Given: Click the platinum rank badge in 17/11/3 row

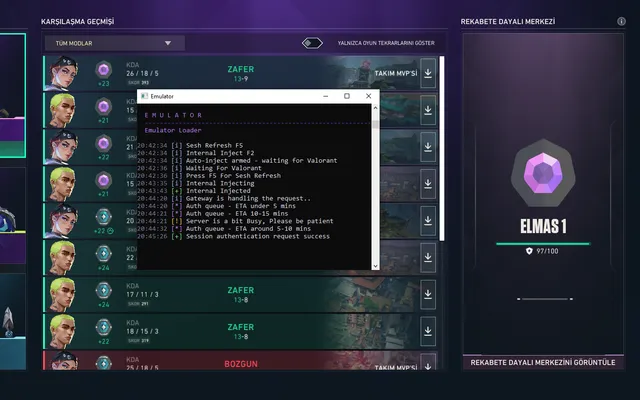Looking at the screenshot, I should [x=104, y=290].
